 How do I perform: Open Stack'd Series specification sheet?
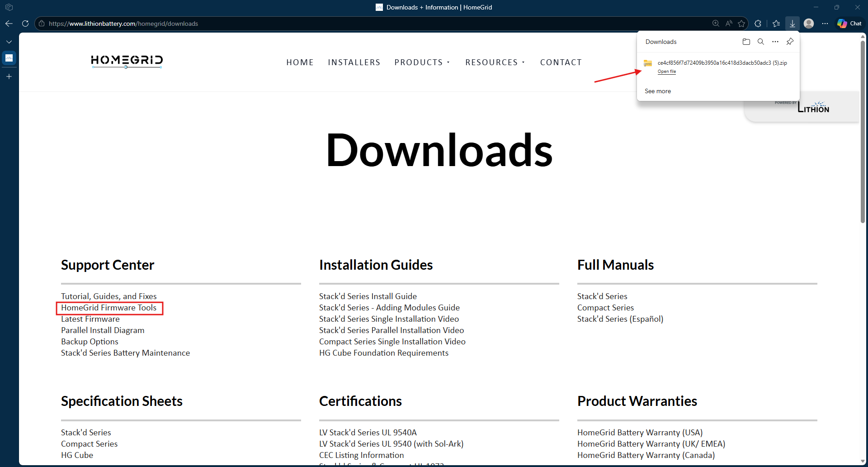[86, 433]
